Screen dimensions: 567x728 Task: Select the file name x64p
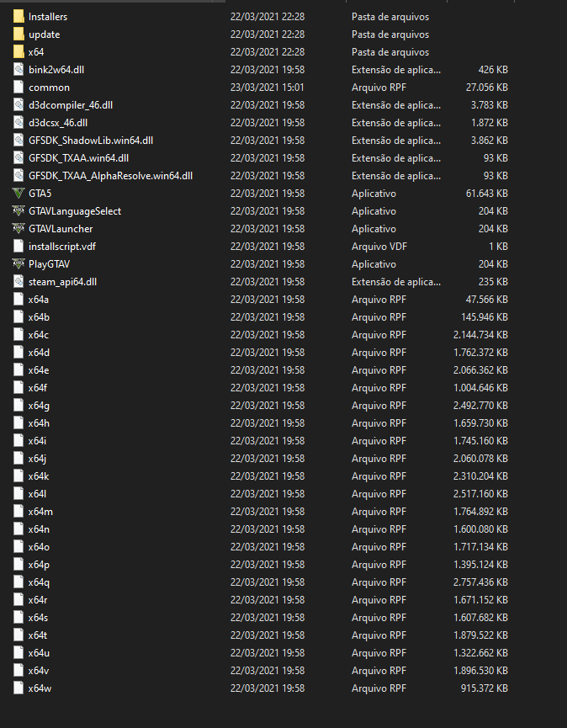[x=39, y=565]
